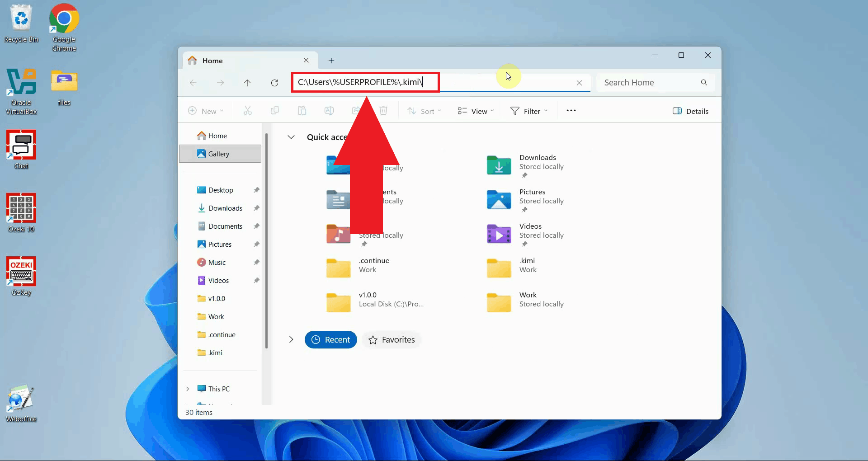The height and width of the screenshot is (461, 868).
Task: Select the Oracle VirtualBox desktop shortcut
Action: (x=21, y=91)
